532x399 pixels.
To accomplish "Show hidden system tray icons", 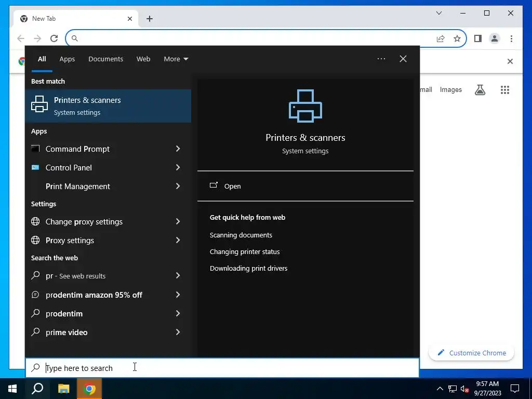I will (x=440, y=389).
